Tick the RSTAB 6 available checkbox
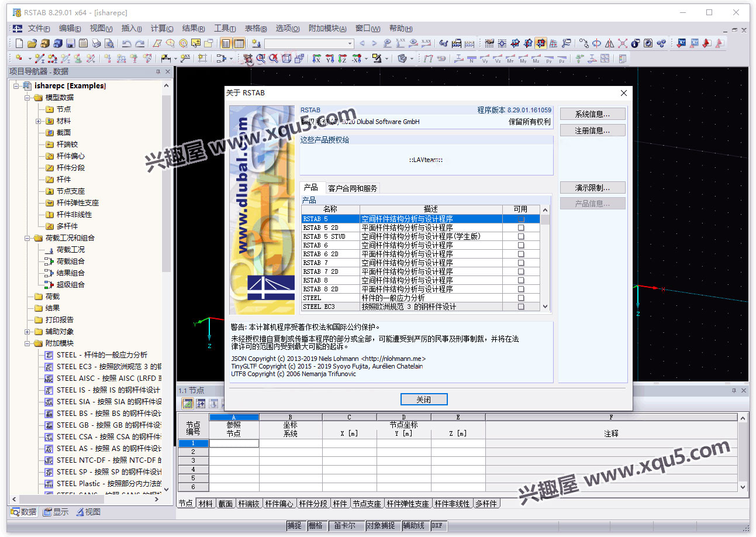This screenshot has width=756, height=537. (521, 246)
